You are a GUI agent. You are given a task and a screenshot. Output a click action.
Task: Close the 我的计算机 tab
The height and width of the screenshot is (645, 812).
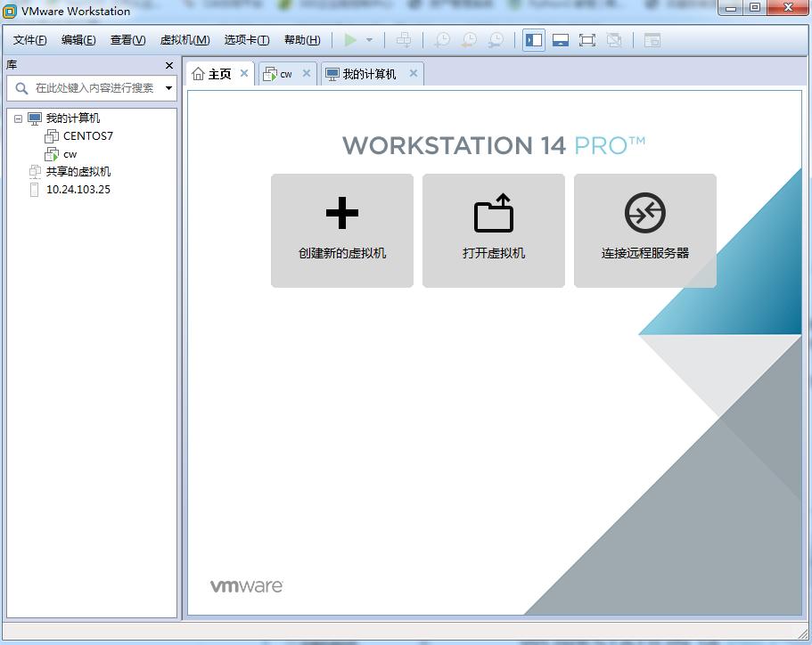tap(412, 74)
